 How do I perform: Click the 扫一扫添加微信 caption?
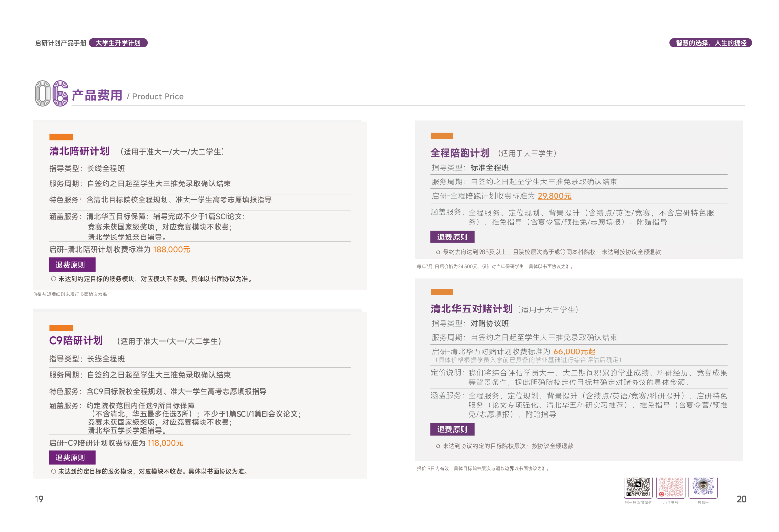point(638,503)
